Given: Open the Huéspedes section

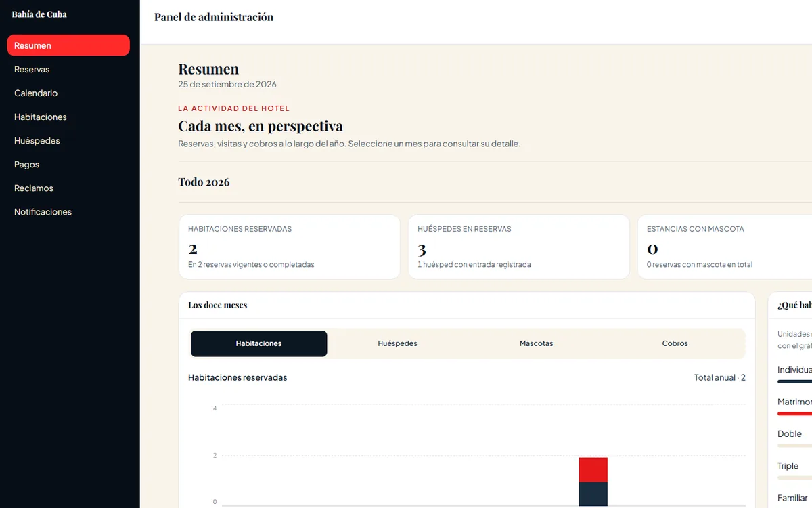Looking at the screenshot, I should [68, 140].
